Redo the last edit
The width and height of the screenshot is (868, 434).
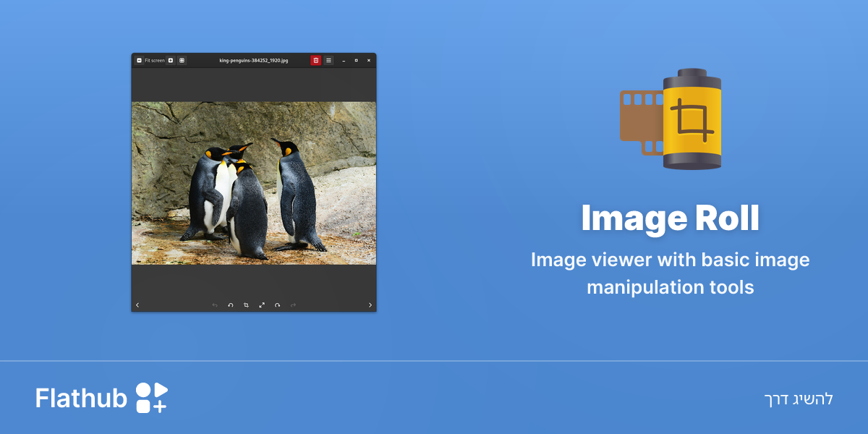click(x=293, y=305)
